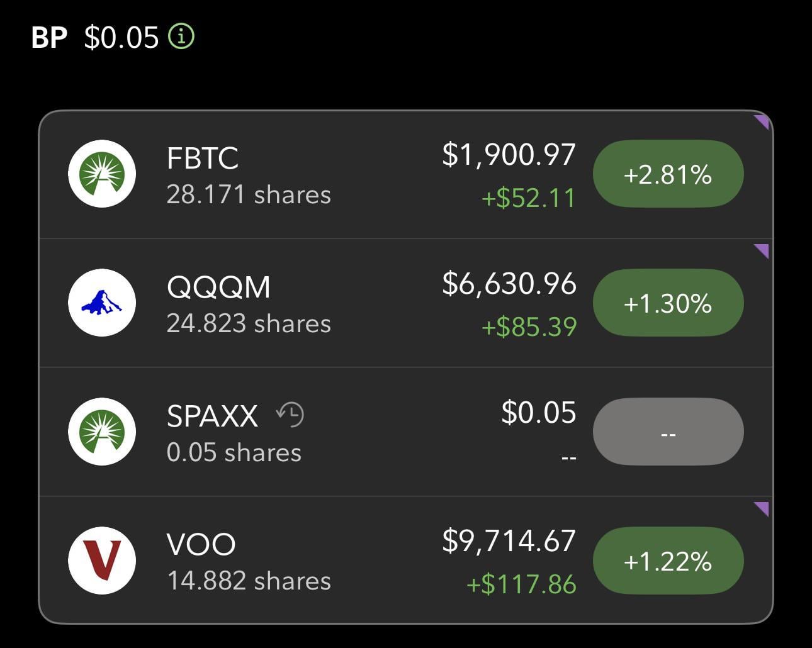
Task: Tap the FBTC Fidelity logo icon
Action: [102, 174]
